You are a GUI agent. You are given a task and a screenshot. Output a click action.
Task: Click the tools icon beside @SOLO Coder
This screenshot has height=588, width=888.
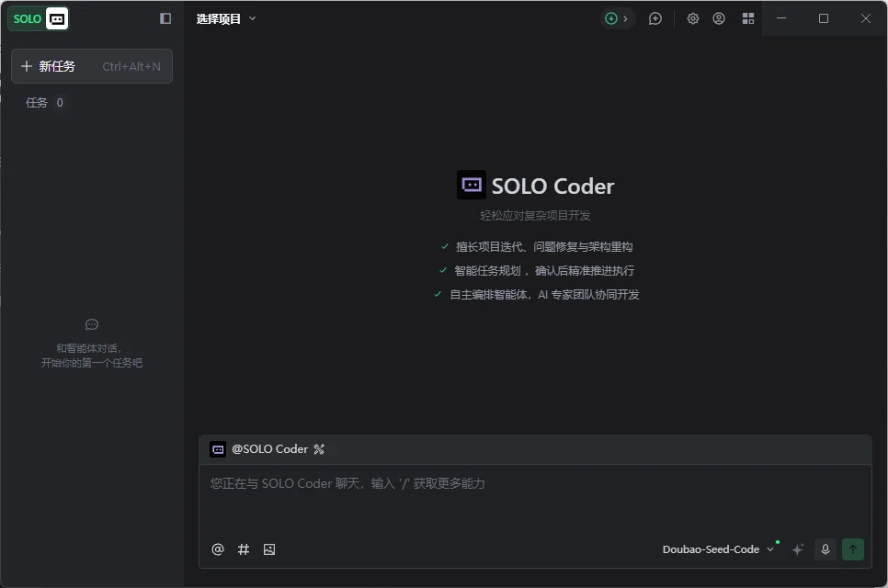[319, 449]
